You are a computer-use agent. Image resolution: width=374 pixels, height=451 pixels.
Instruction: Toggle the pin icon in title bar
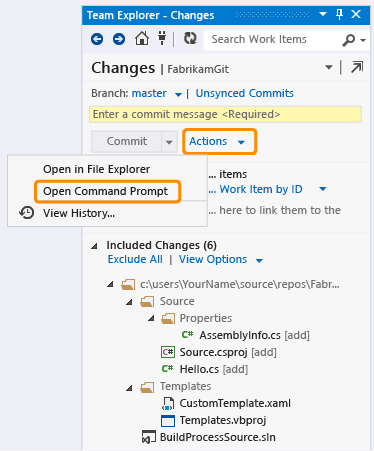(339, 14)
